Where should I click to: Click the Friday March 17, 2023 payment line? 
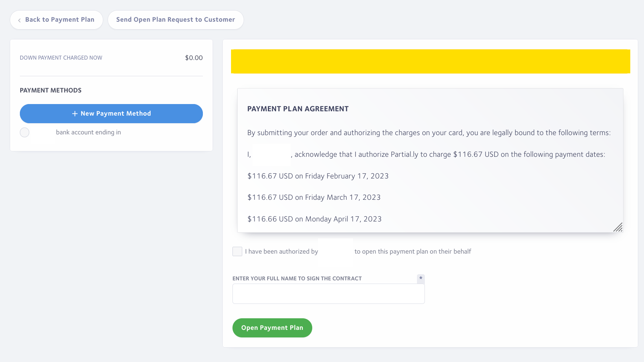click(x=314, y=197)
